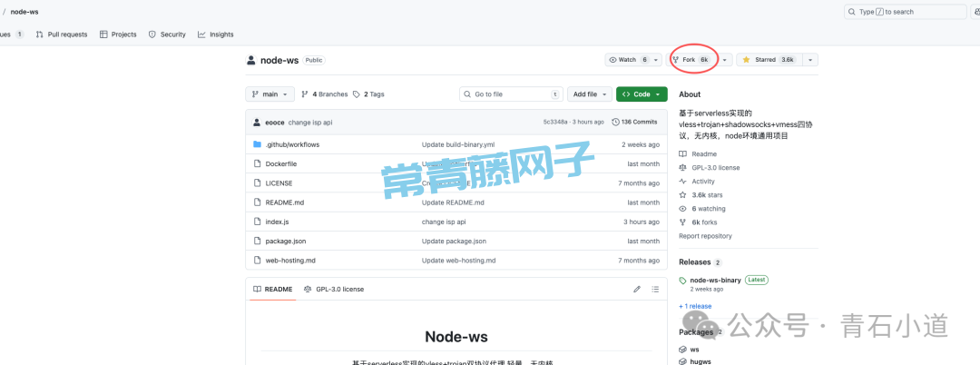
Task: Open commit hash 5c3348a
Action: pos(556,123)
